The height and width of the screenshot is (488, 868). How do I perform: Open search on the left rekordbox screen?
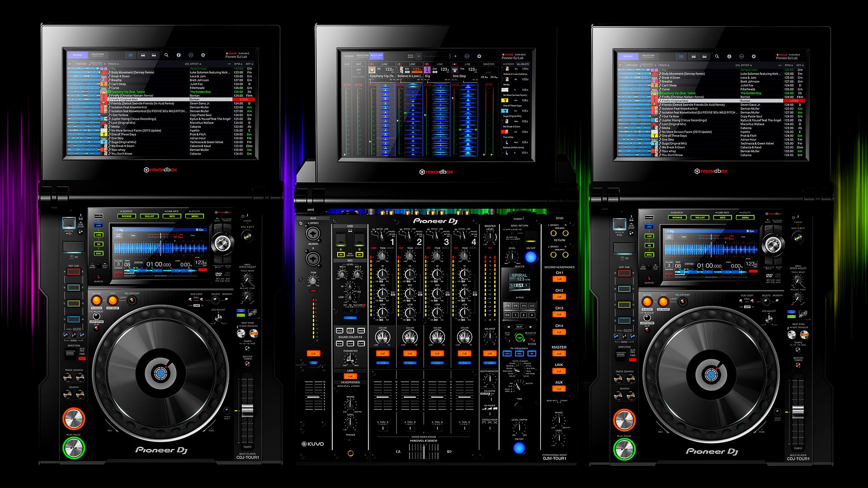click(166, 55)
